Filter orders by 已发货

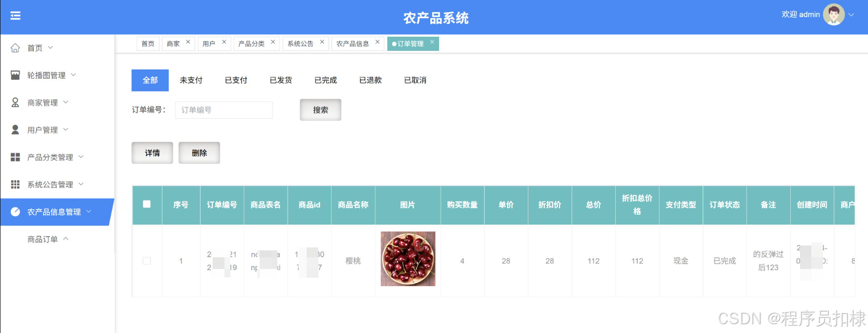281,80
